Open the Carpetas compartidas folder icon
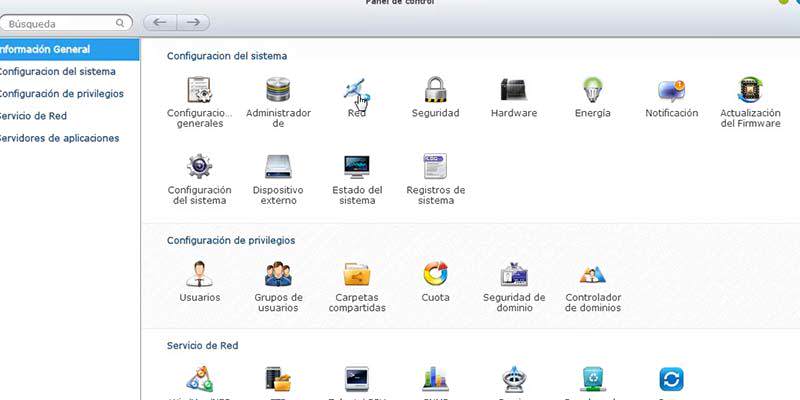800x400 pixels. click(357, 274)
